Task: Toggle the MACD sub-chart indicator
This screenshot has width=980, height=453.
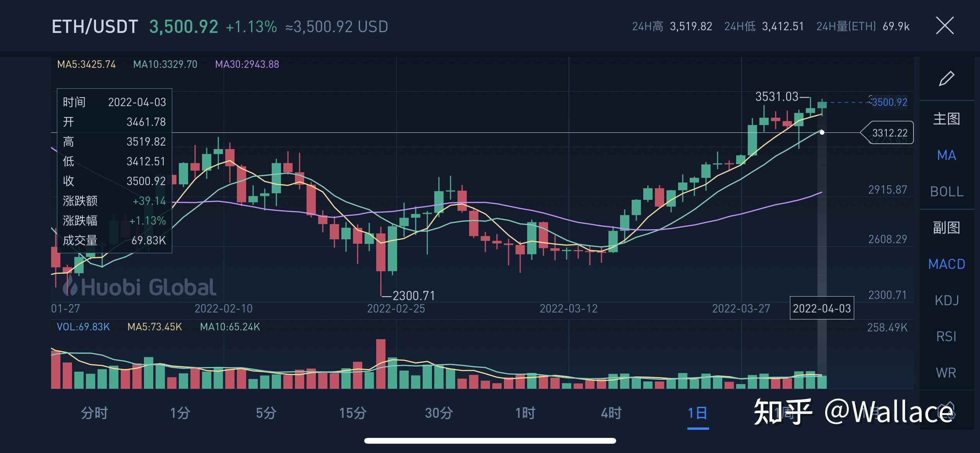Action: [x=946, y=263]
